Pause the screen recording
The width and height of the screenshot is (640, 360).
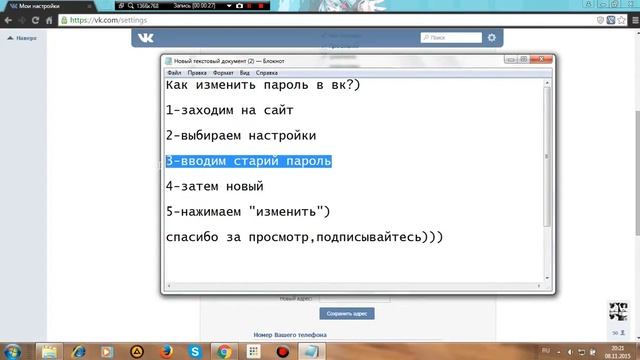click(250, 6)
